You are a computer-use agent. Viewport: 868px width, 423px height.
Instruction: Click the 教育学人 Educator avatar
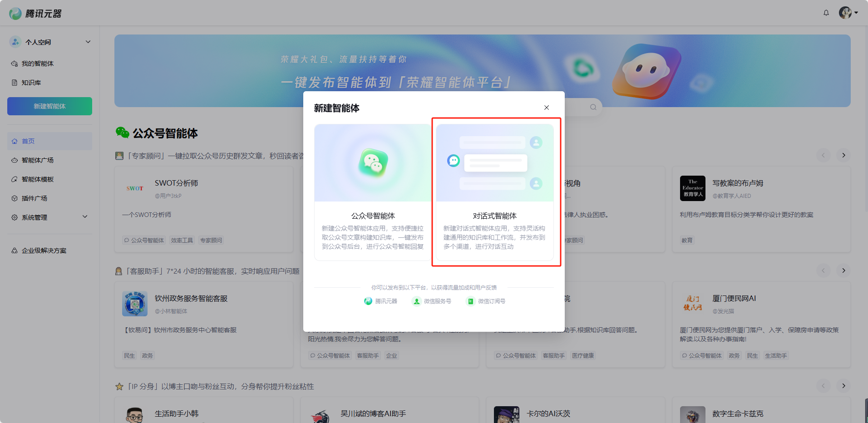[693, 188]
